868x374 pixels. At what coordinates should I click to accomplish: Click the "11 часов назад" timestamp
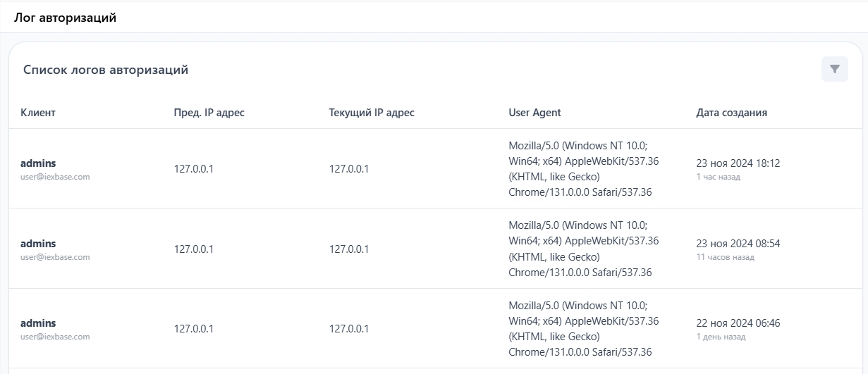725,257
